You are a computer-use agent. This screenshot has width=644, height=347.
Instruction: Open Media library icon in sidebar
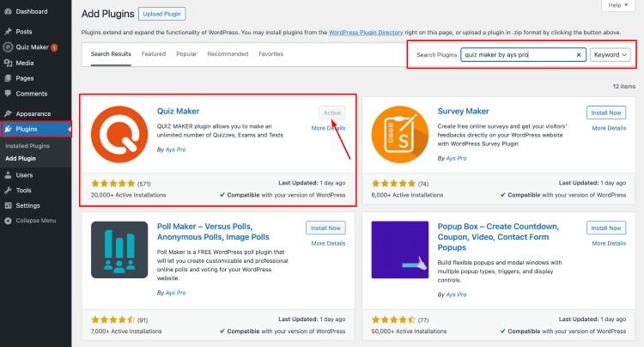point(8,63)
